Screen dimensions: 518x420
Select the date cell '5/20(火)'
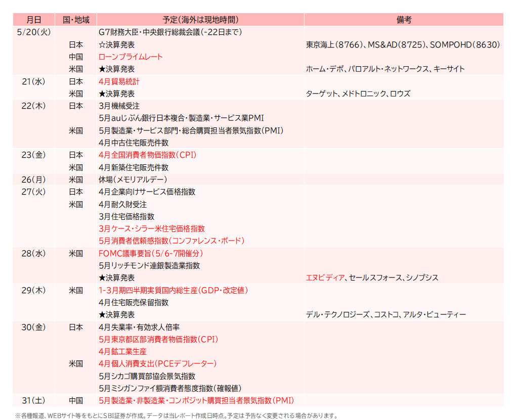(34, 32)
